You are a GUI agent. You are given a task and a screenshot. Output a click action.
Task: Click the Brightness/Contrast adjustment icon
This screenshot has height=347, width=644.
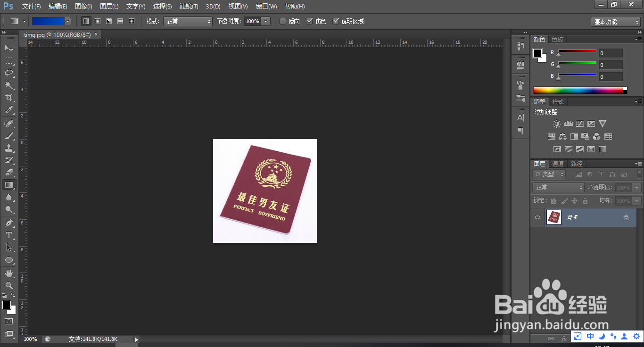tap(557, 124)
